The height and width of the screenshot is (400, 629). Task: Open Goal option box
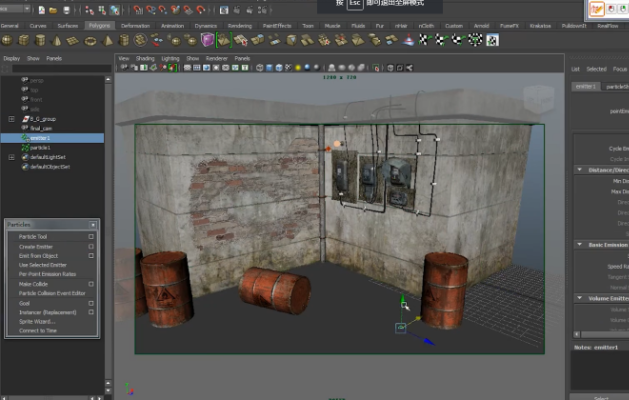[x=91, y=303]
